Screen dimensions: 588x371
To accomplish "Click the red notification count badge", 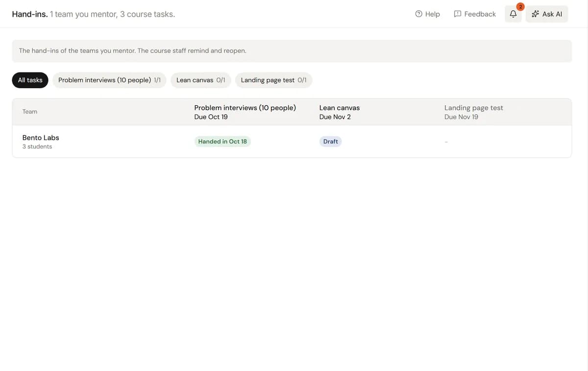I will (520, 6).
